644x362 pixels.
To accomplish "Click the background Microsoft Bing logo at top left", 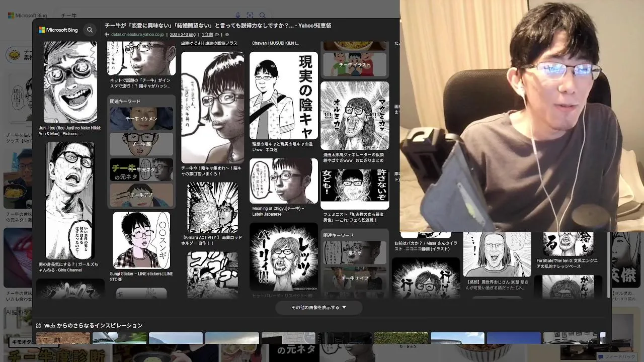I will 27,16.
